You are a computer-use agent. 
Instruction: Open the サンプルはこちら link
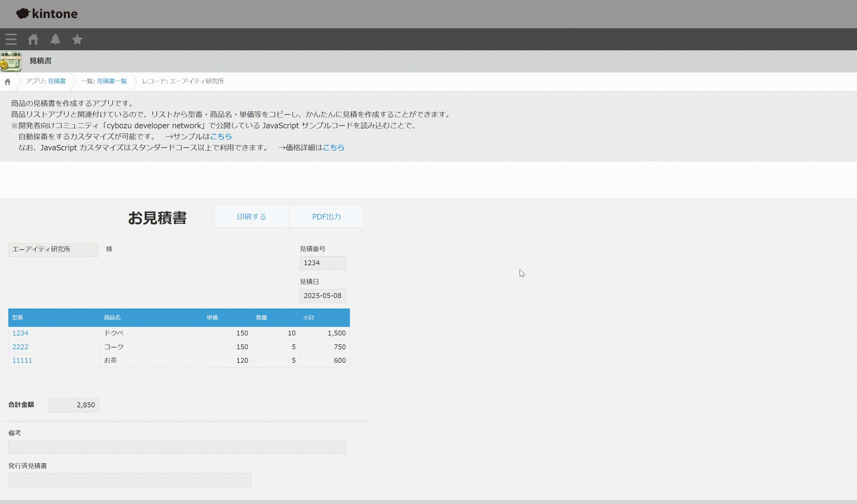click(221, 137)
